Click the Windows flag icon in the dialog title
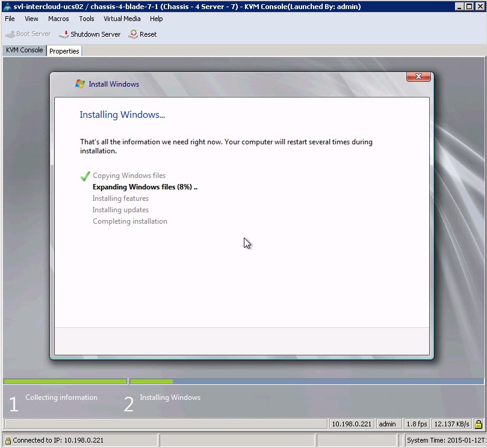Screen dimensions: 487x448 click(80, 84)
